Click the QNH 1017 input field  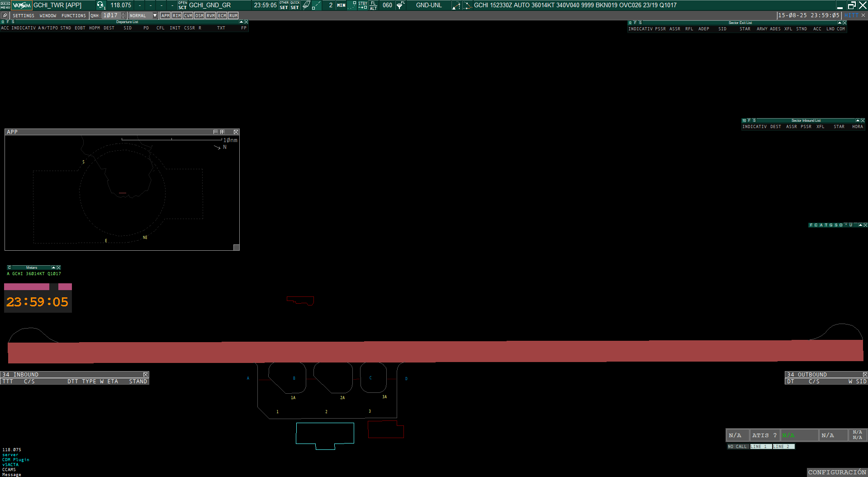tap(111, 15)
